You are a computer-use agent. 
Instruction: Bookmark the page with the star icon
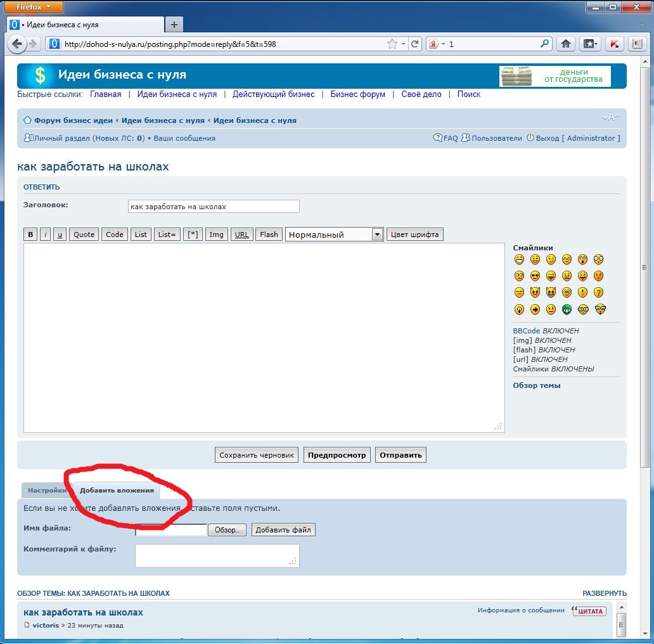[392, 44]
